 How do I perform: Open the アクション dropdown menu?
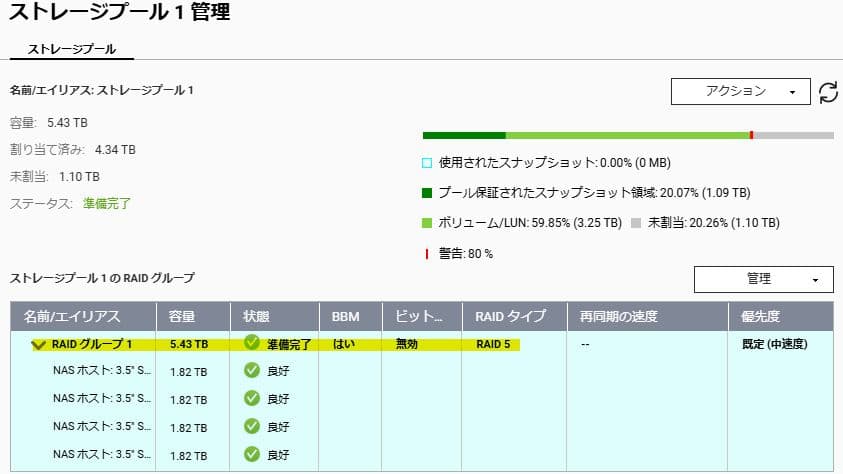(x=739, y=91)
